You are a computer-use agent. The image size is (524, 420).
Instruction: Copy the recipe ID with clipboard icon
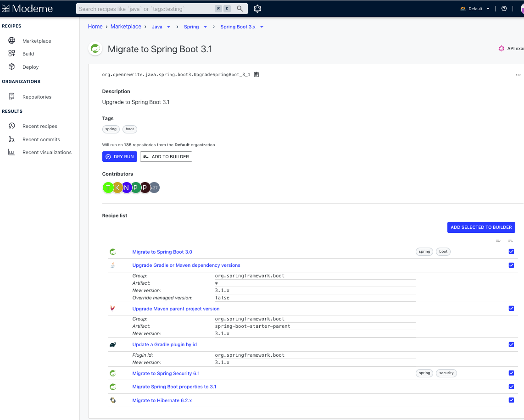pyautogui.click(x=256, y=74)
